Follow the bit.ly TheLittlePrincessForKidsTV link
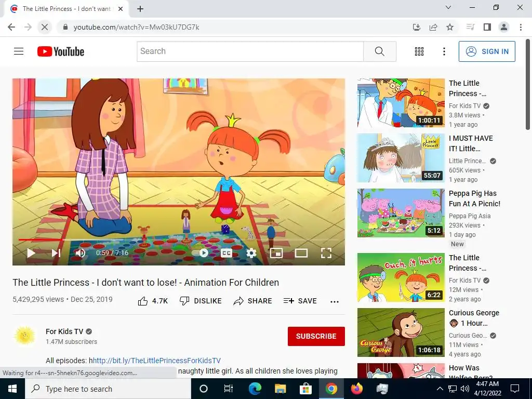Screen dimensions: 532x399 [157, 361]
